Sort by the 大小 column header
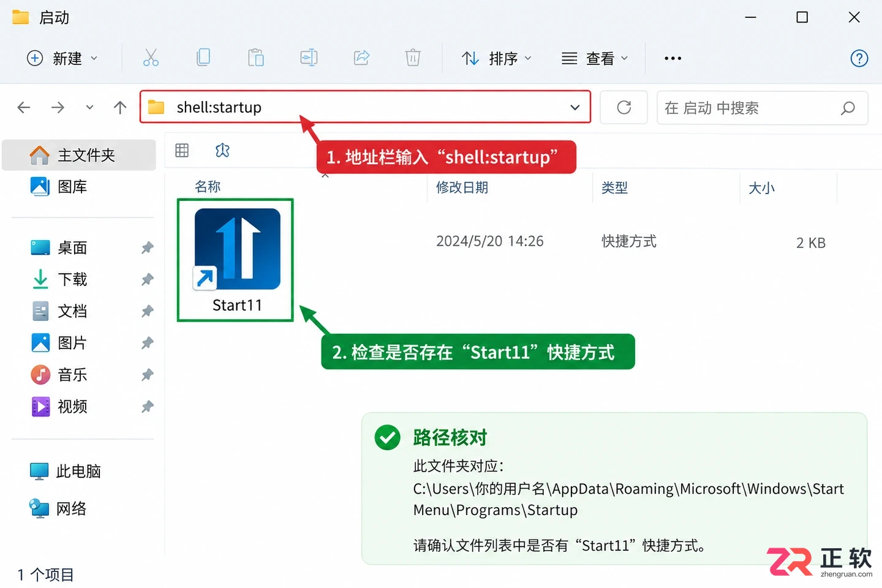Viewport: 882px width, 588px height. point(761,188)
